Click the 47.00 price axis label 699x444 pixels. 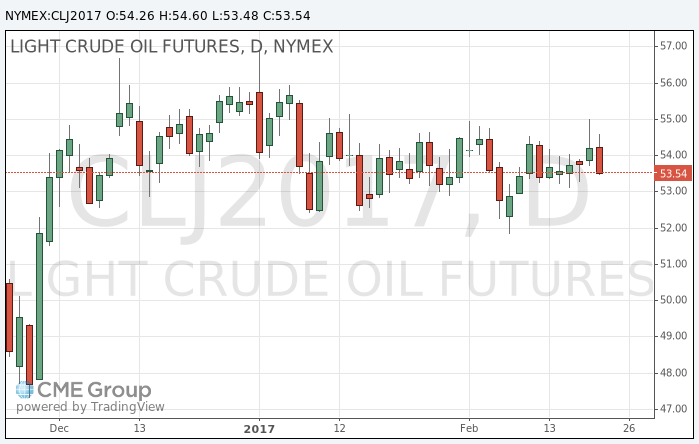[672, 409]
